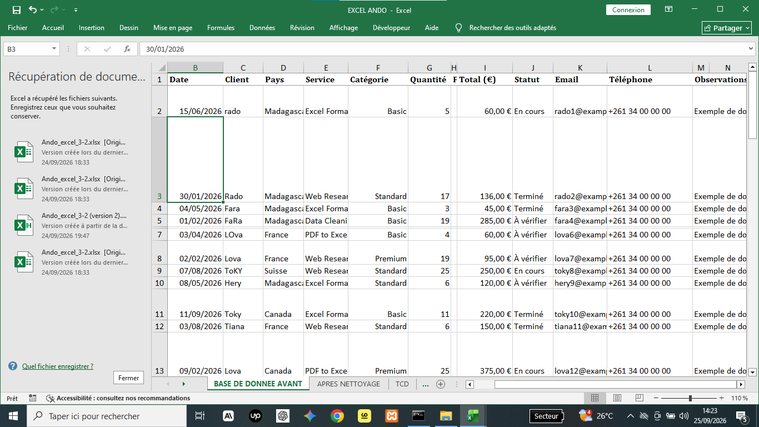Switch to Page Layout view
The width and height of the screenshot is (759, 427).
pos(617,398)
